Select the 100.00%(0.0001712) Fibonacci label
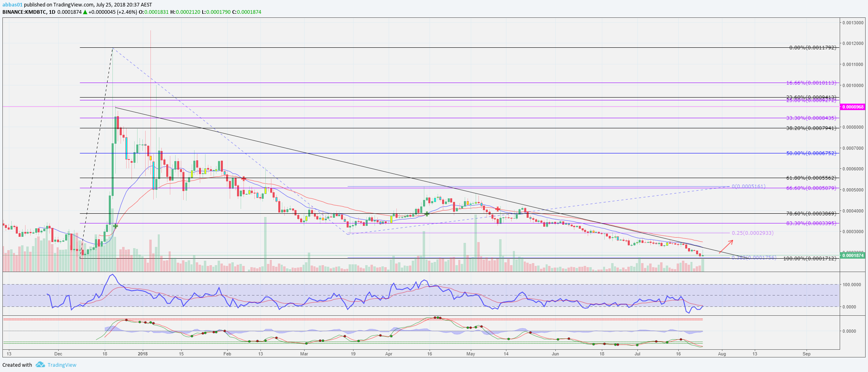Viewport: 868px width, 372px height. coord(810,259)
